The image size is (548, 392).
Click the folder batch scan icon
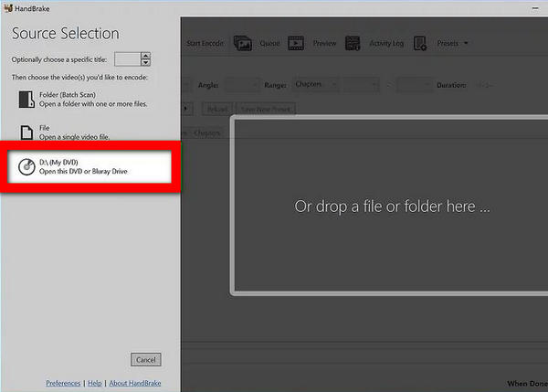26,100
